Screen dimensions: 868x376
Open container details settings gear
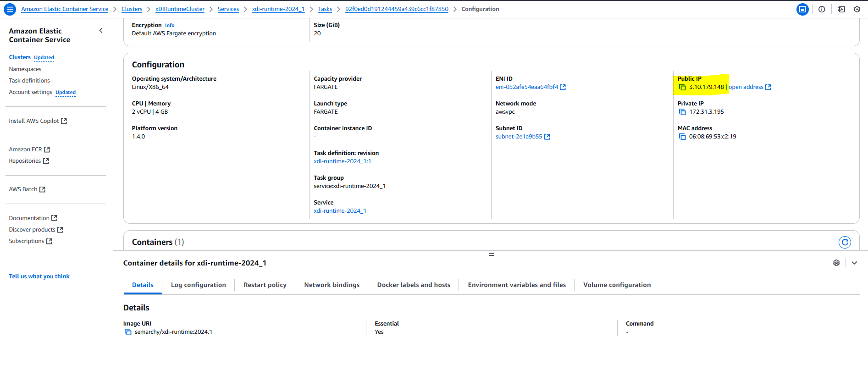(836, 263)
